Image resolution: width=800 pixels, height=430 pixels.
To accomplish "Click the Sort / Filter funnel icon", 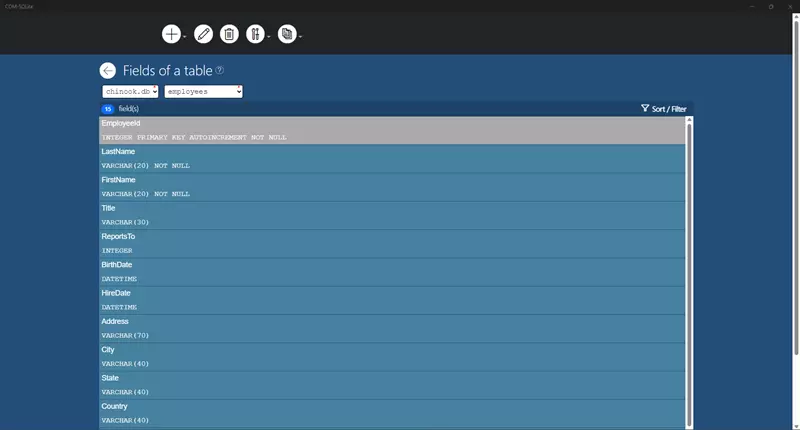I will coord(645,108).
